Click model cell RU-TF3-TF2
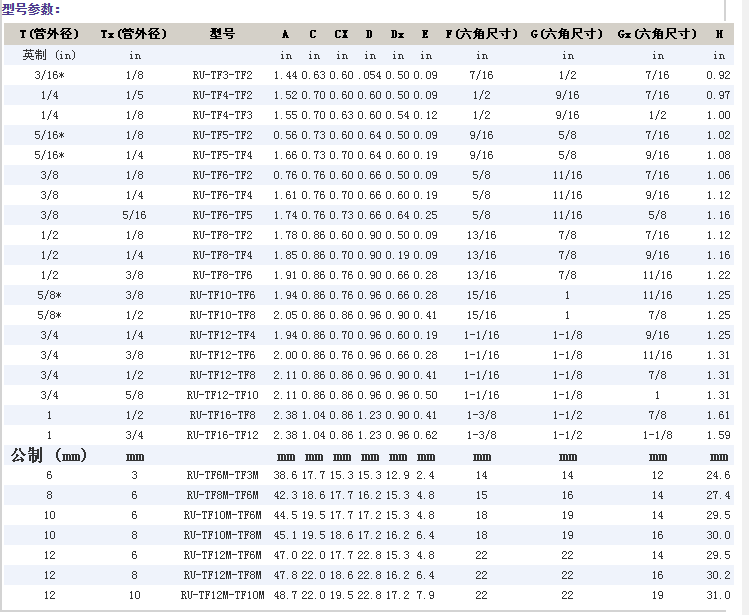 click(x=222, y=75)
